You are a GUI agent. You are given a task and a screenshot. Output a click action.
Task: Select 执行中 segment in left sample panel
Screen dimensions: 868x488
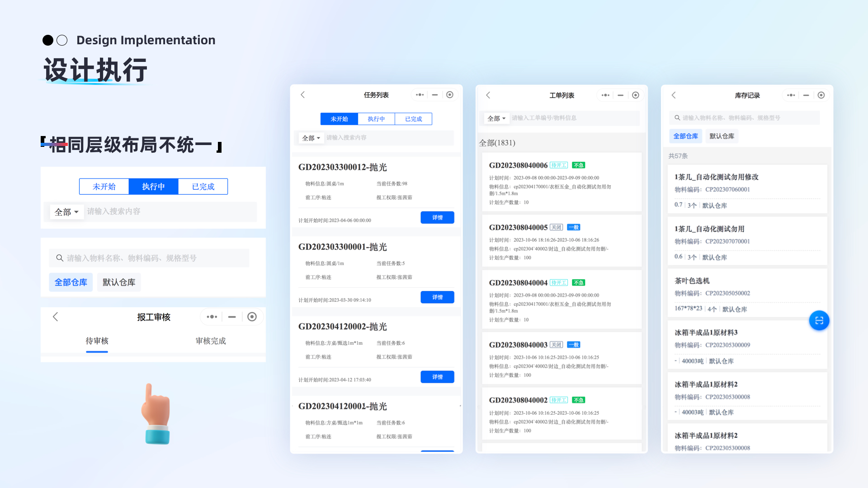point(153,187)
